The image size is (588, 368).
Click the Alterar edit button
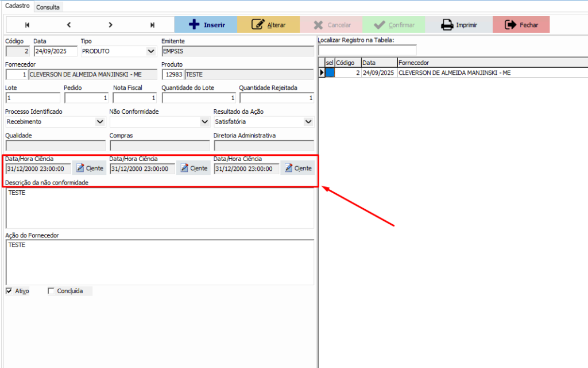click(268, 25)
